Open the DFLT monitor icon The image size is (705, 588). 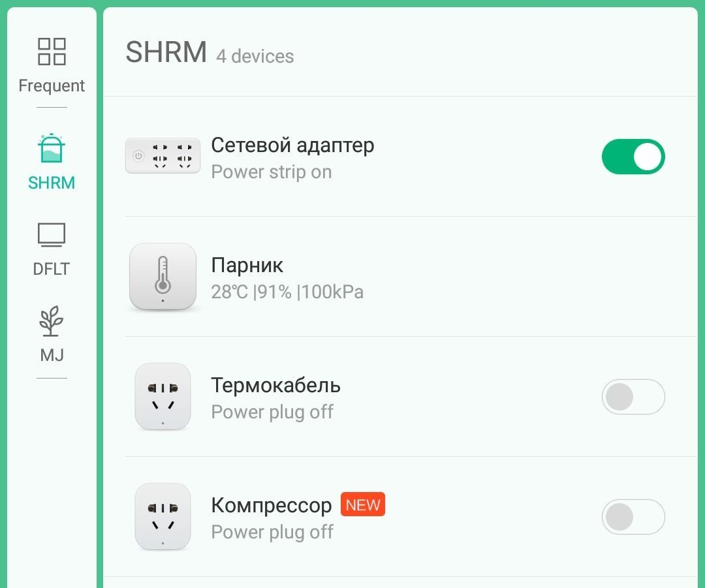coord(52,235)
